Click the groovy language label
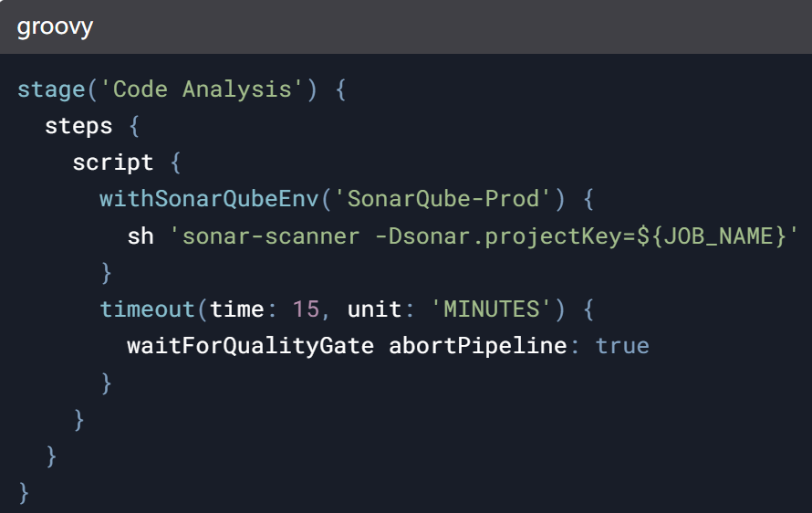This screenshot has height=513, width=812. point(55,27)
